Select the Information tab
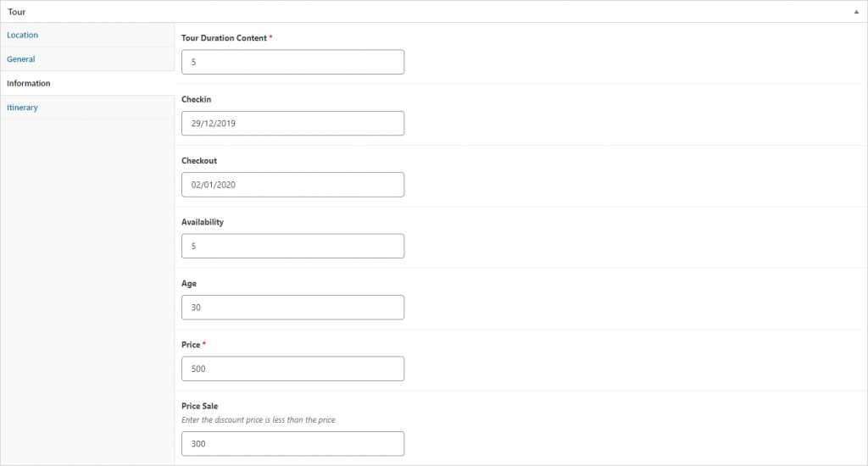The width and height of the screenshot is (868, 466). 28,84
